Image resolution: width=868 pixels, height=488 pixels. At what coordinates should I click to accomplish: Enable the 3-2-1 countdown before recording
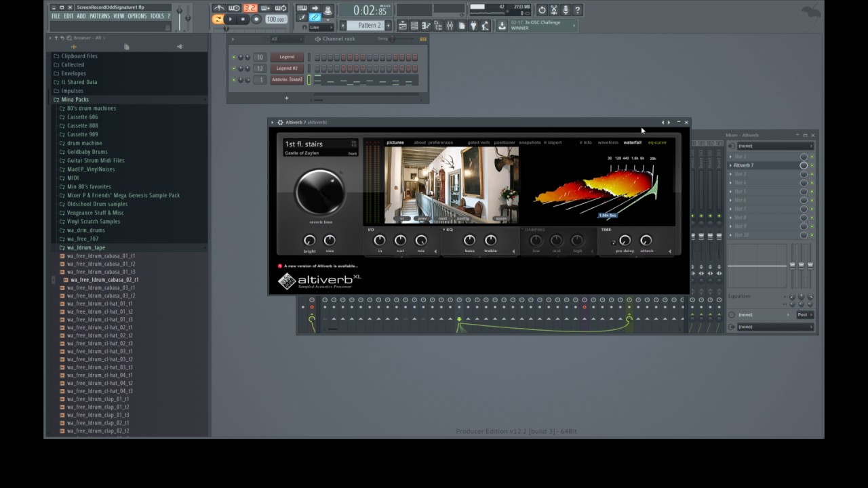250,8
